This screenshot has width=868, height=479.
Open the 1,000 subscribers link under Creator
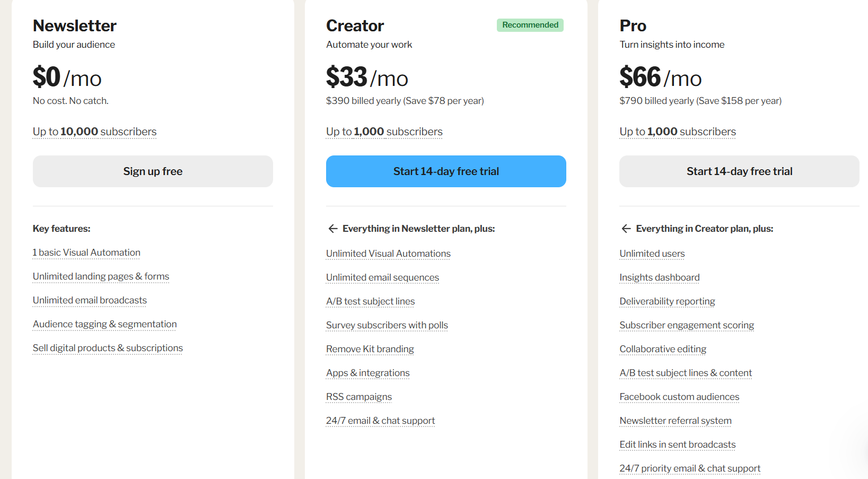point(384,132)
